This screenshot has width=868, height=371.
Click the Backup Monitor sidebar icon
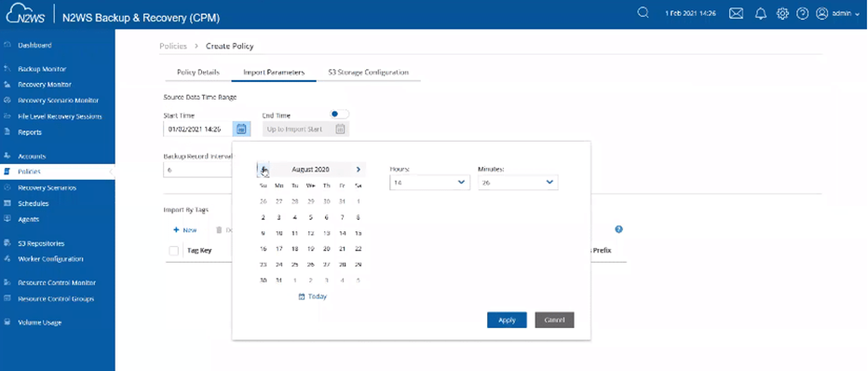click(x=7, y=69)
